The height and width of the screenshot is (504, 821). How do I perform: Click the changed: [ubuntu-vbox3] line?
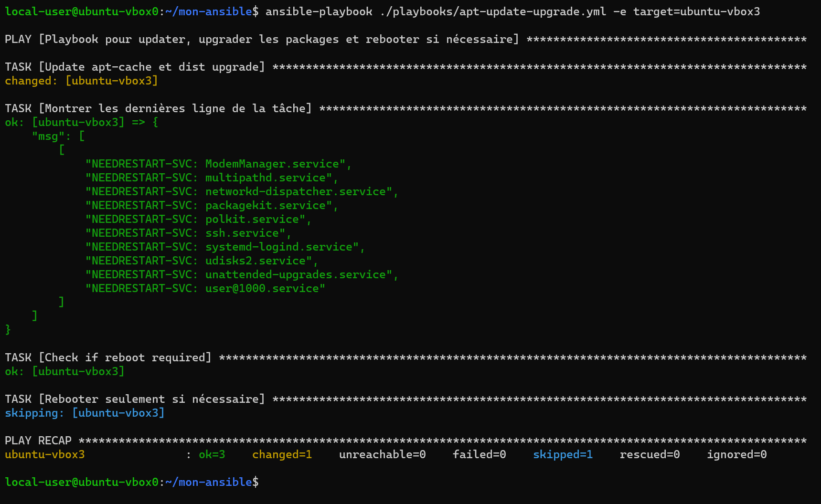coord(81,81)
